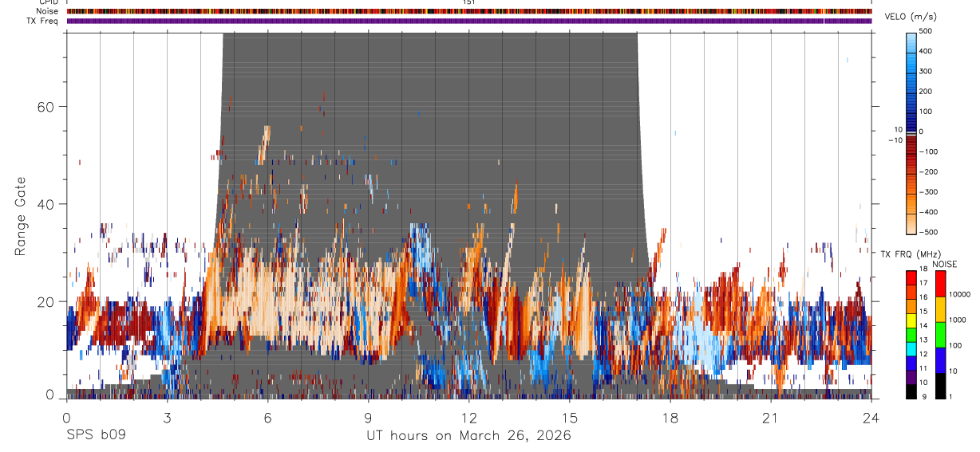Click the 10000 label on NOISE scale
The height and width of the screenshot is (452, 980).
959,294
